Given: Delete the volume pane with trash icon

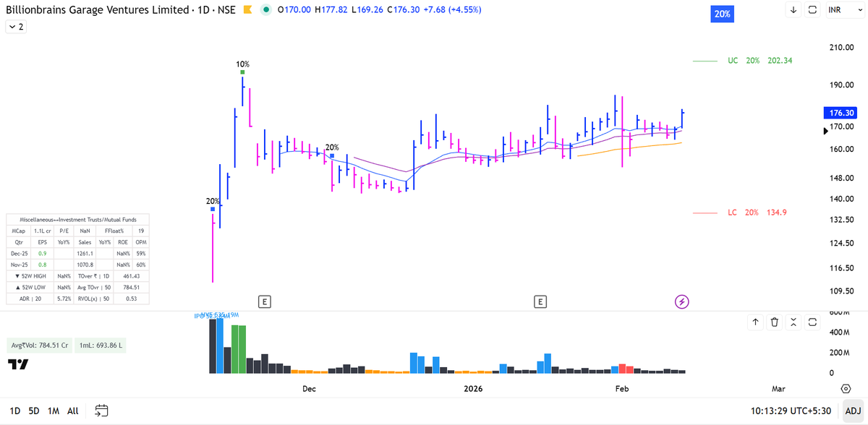Looking at the screenshot, I should [775, 322].
